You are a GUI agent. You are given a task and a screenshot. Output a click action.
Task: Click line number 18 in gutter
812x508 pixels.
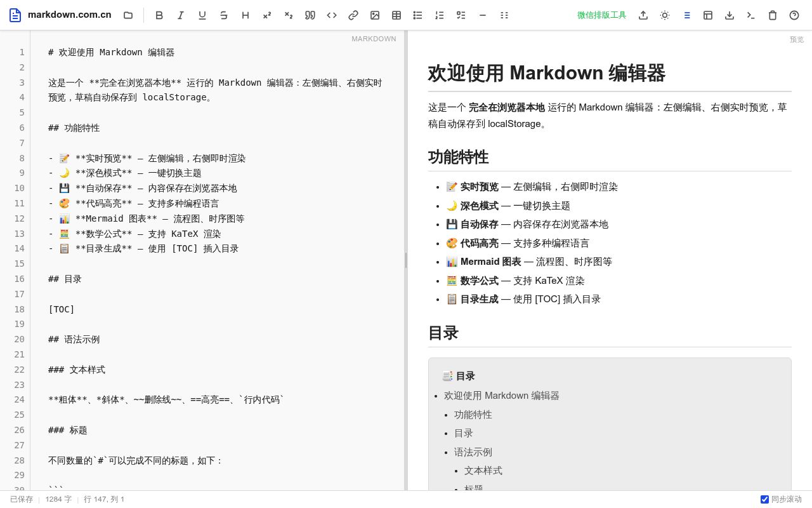click(x=19, y=309)
